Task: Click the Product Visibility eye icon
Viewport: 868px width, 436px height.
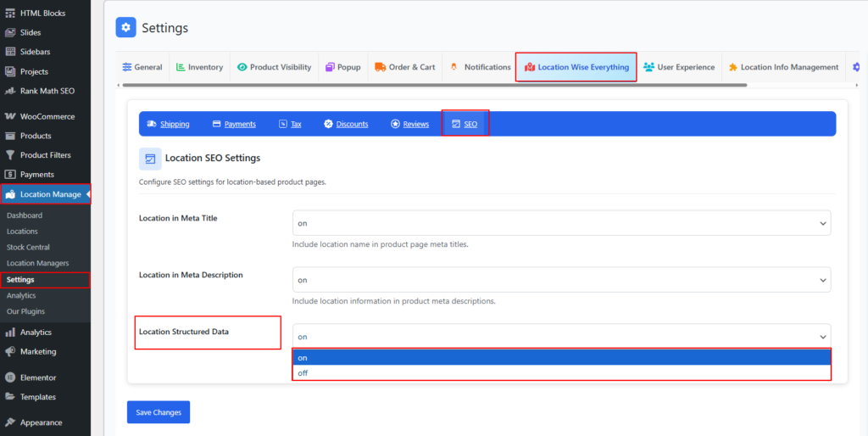Action: tap(242, 67)
